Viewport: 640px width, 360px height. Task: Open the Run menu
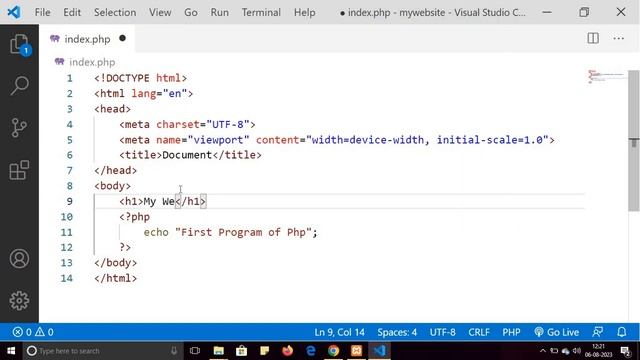(220, 12)
